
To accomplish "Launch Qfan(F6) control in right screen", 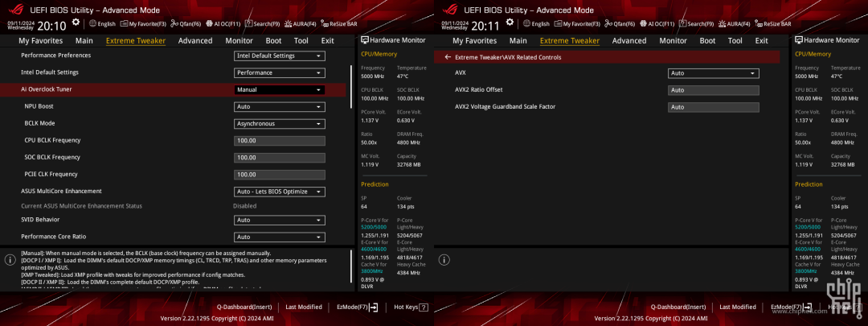I will 620,24.
